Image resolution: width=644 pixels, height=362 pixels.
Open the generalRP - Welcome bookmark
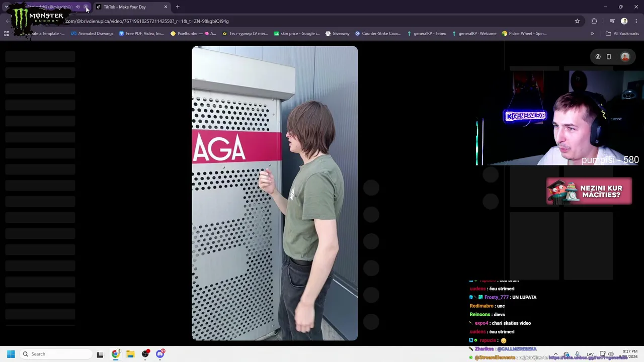[474, 34]
